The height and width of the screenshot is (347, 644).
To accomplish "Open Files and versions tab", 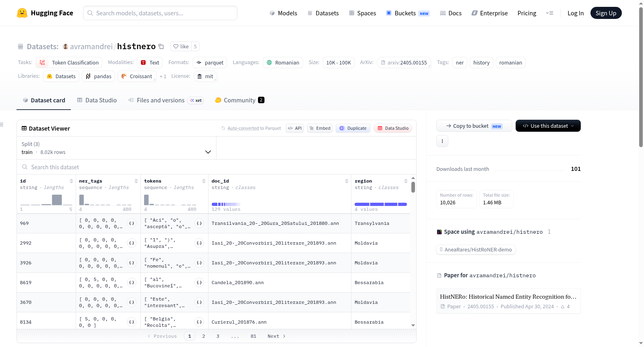I will tap(166, 100).
